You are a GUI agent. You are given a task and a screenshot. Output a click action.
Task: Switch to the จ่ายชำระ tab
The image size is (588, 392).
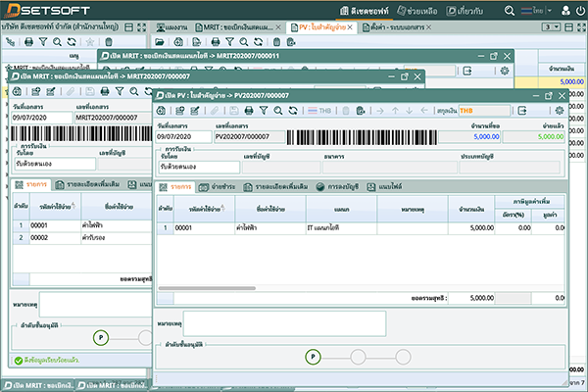coord(219,186)
